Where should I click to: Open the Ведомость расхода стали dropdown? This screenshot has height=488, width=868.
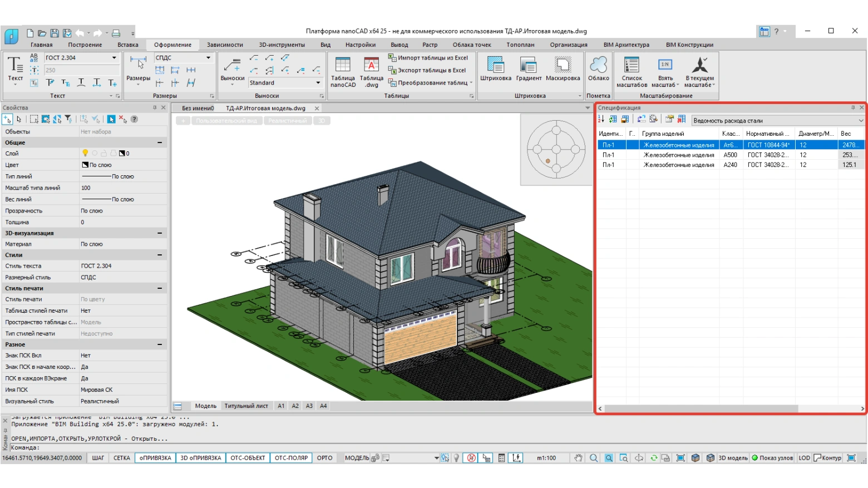(x=778, y=121)
